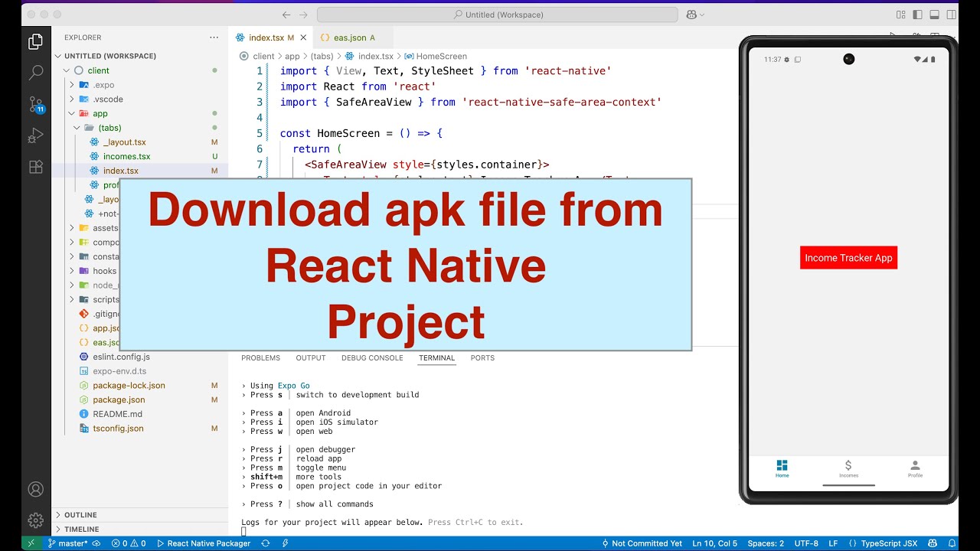Viewport: 980px width, 551px height.
Task: Start React Native Packager from status bar
Action: pyautogui.click(x=204, y=543)
